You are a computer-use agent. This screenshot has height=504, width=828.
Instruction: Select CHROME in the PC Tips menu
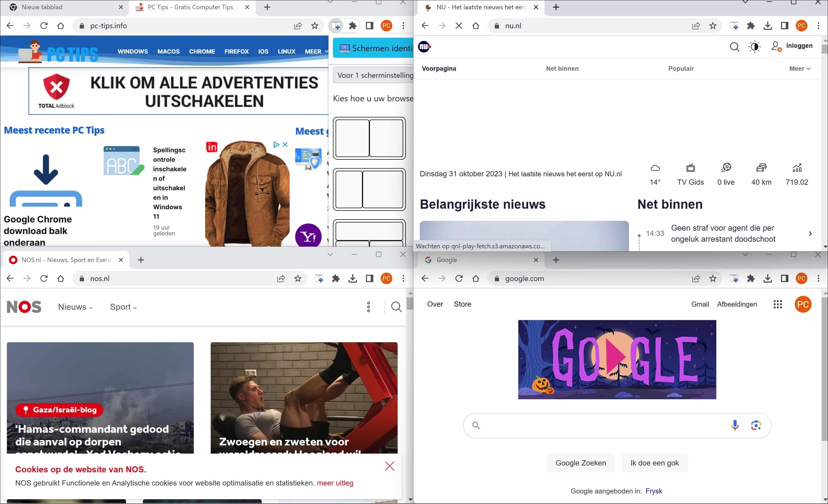[202, 51]
